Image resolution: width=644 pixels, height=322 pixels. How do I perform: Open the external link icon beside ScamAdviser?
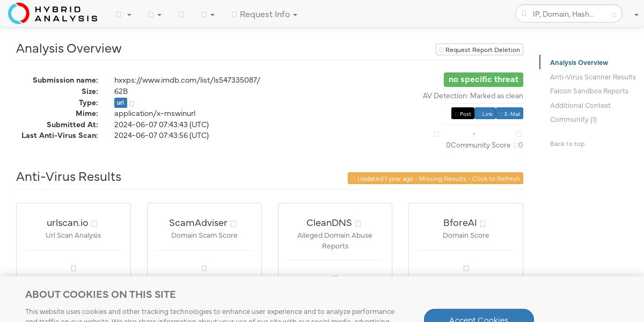pyautogui.click(x=233, y=223)
